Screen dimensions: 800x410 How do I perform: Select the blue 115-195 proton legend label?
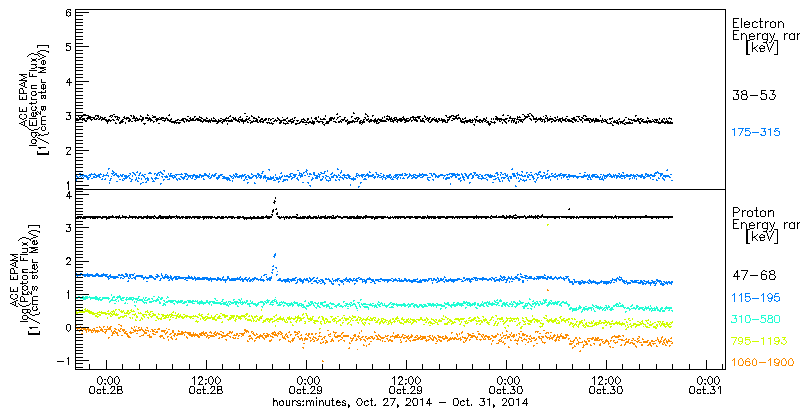pos(756,297)
